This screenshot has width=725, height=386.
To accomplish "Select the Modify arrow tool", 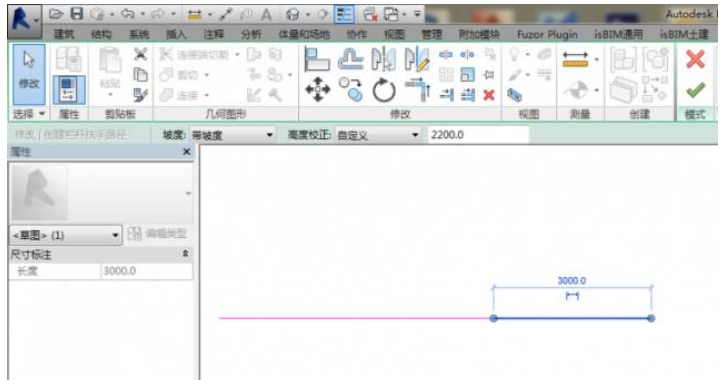I will pyautogui.click(x=29, y=74).
